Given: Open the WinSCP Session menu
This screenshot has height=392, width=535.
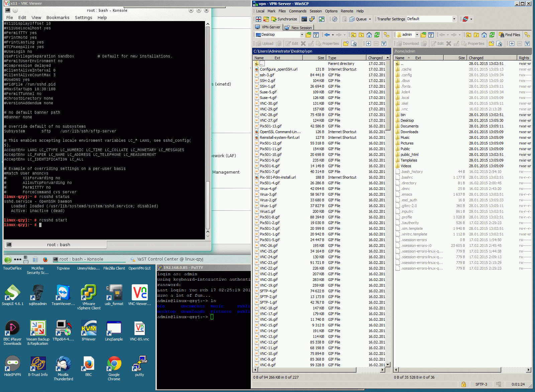Looking at the screenshot, I should (x=316, y=11).
